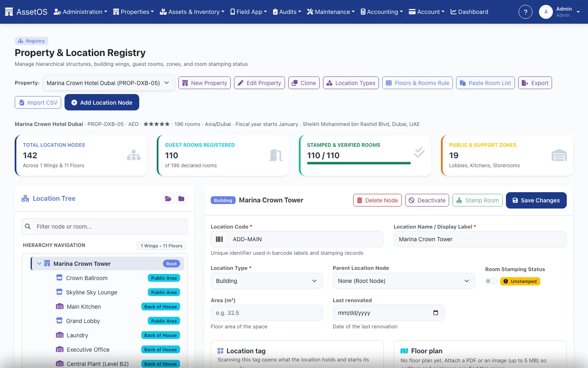Click the Laundry node icon
Image resolution: width=588 pixels, height=368 pixels.
(60, 335)
